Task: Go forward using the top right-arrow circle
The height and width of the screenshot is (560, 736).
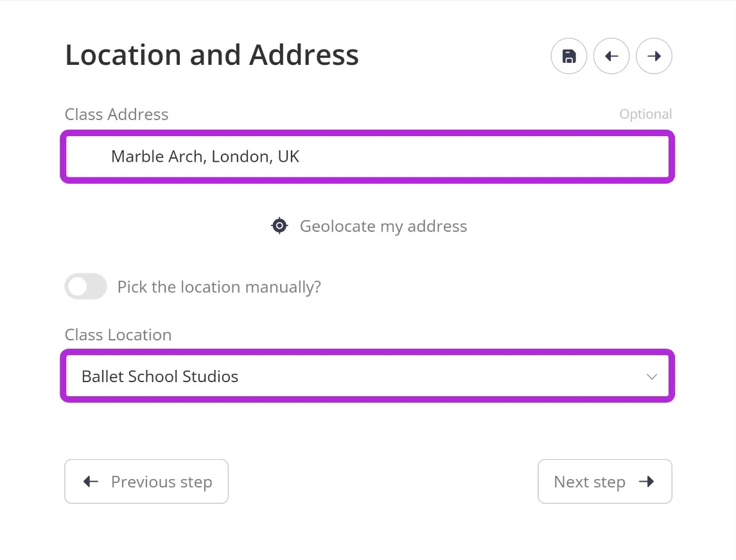Action: [x=654, y=57]
